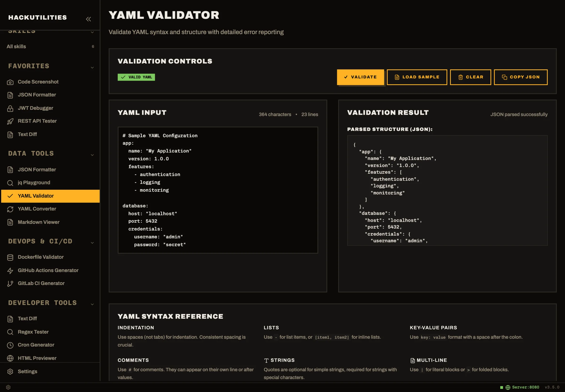Click the All skills count badge '6'
The width and height of the screenshot is (565, 392).
[x=93, y=46]
